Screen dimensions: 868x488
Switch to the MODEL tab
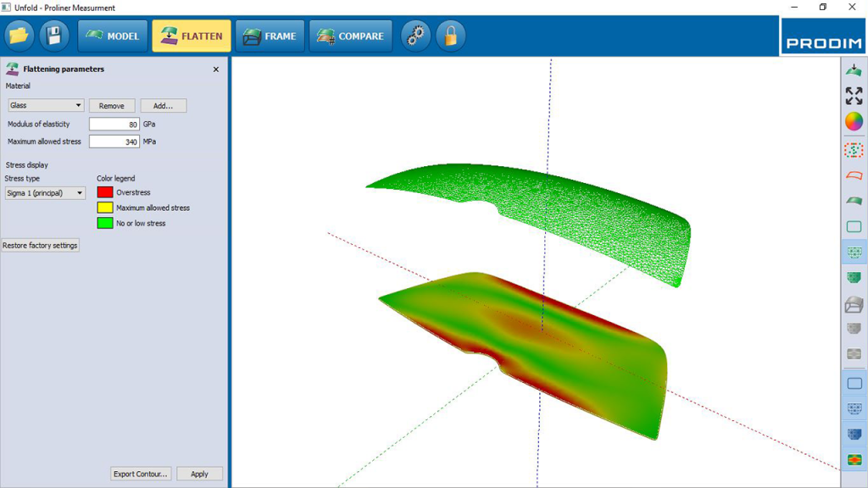[x=113, y=36]
